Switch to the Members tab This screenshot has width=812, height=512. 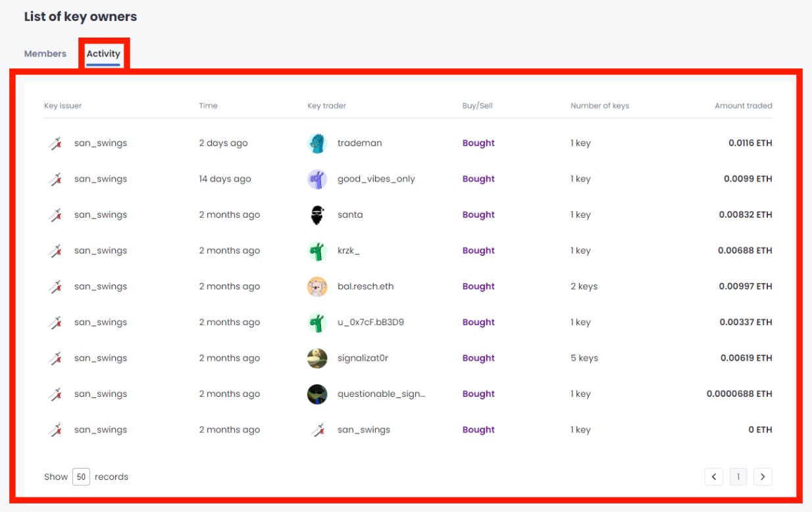pyautogui.click(x=45, y=54)
